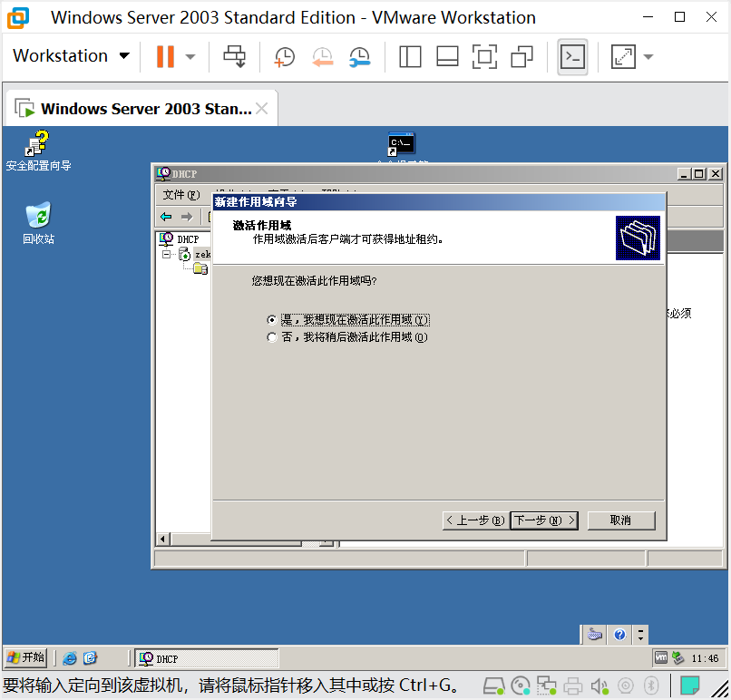Click the message log status icon
The width and height of the screenshot is (731, 700).
click(x=689, y=686)
